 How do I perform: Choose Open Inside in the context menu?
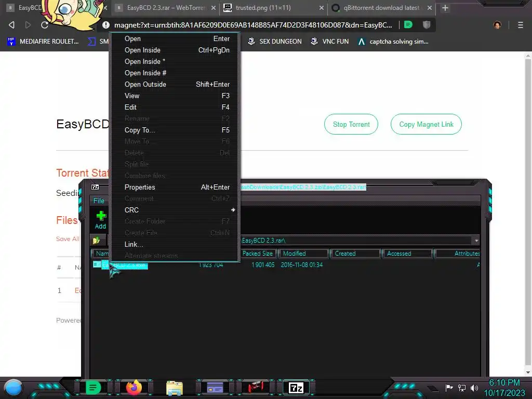(176, 50)
